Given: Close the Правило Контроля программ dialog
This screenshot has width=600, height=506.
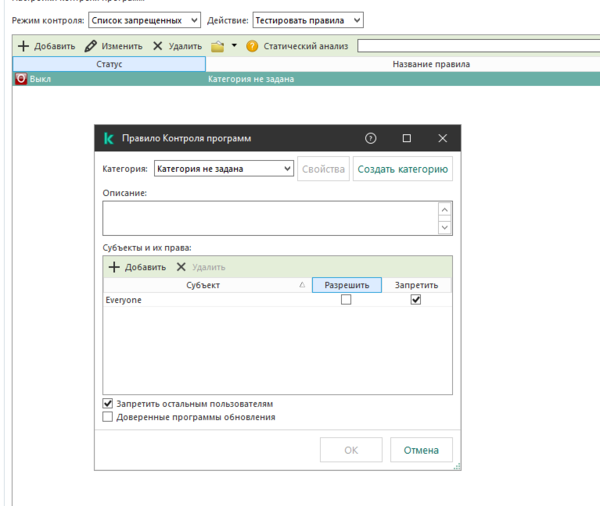Looking at the screenshot, I should tap(442, 138).
